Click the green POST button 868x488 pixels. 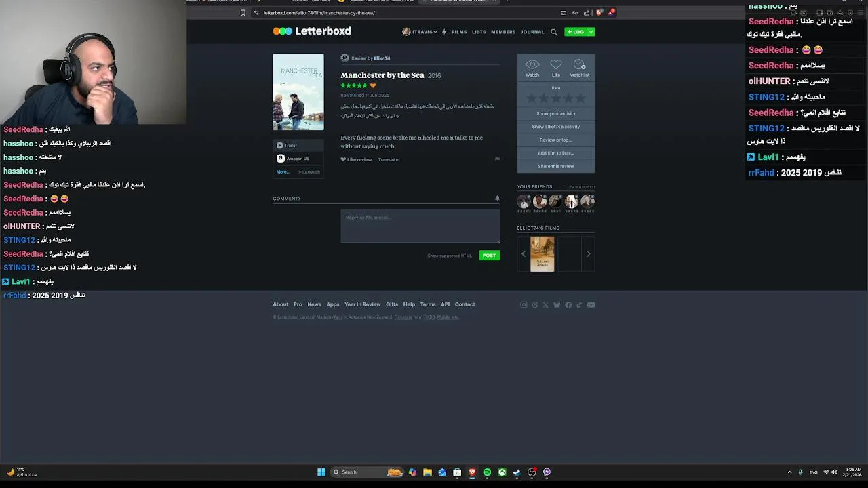(489, 256)
